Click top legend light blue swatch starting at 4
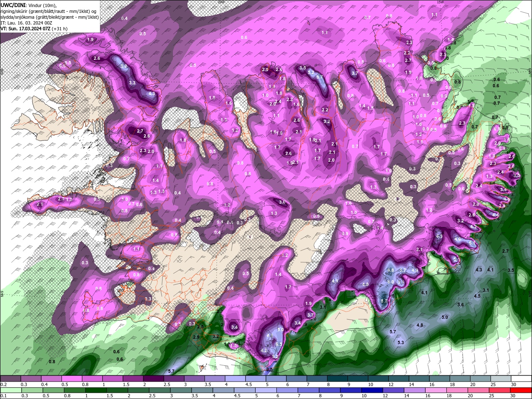Viewport: 532px width, 399px height. (235, 379)
